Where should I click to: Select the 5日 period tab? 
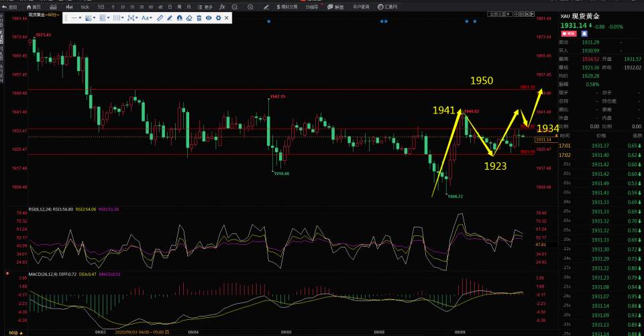pyautogui.click(x=101, y=7)
